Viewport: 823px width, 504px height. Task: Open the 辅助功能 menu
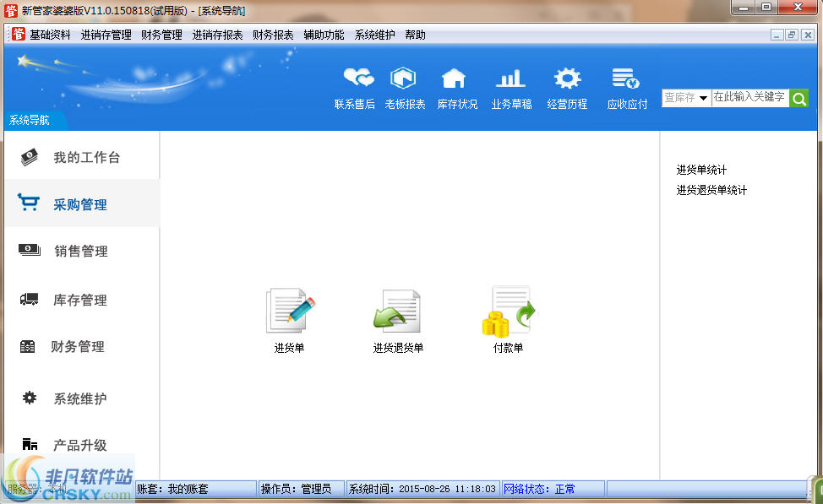[324, 35]
